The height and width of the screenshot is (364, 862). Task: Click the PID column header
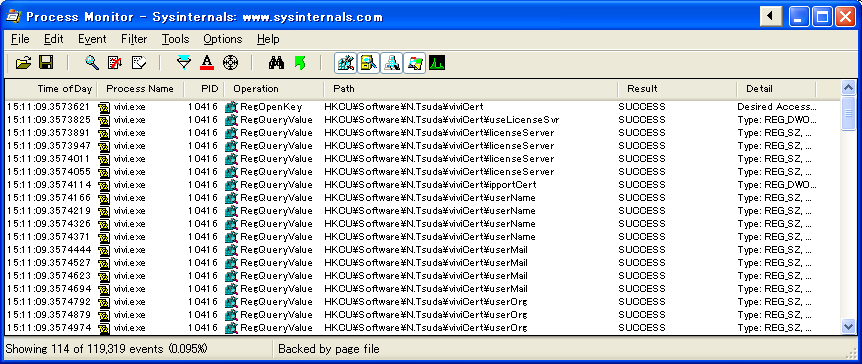coord(204,89)
